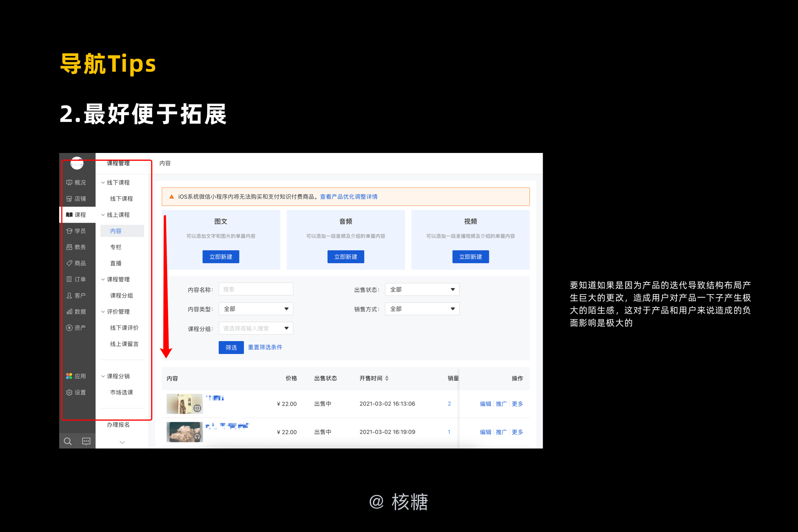Open the 销售方式 dropdown

pos(422,309)
